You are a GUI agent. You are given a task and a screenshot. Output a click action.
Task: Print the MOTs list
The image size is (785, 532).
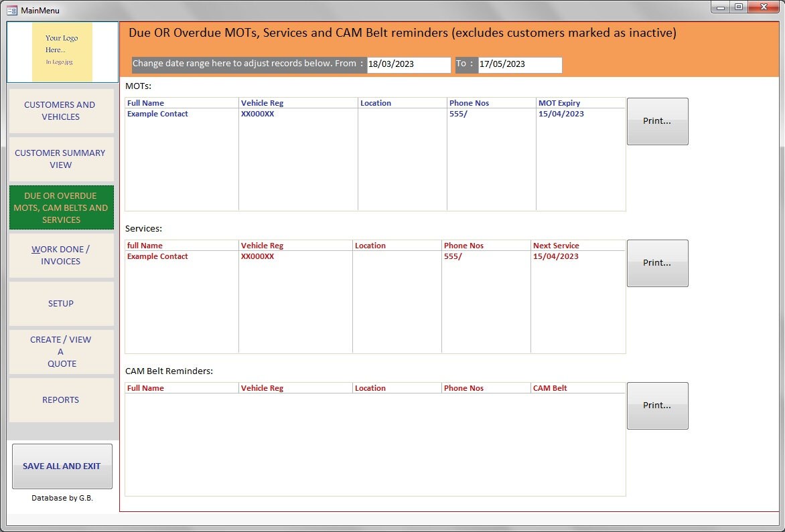[657, 121]
